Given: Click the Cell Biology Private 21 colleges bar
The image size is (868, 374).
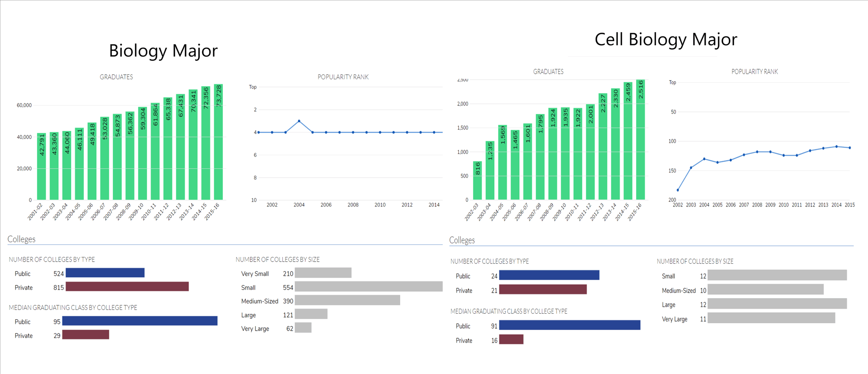Looking at the screenshot, I should pos(543,289).
